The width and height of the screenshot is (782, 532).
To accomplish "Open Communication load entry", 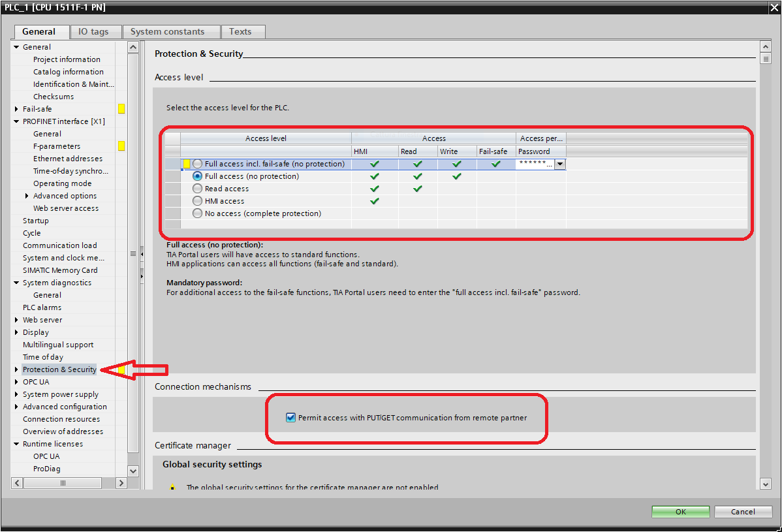I will tap(60, 245).
